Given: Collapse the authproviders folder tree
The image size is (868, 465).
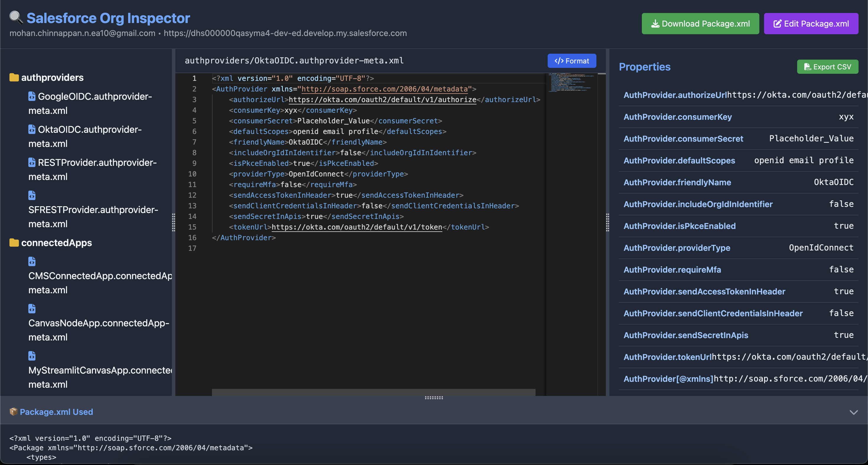Looking at the screenshot, I should click(52, 77).
